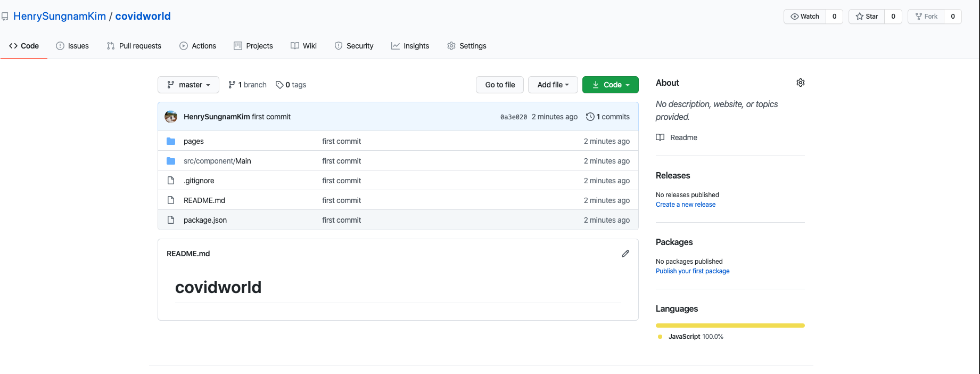980x374 pixels.
Task: Click the Packages heading
Action: 674,242
